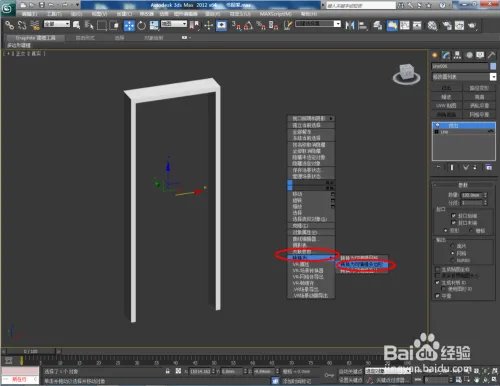
Task: Click the Align tool icon
Action: point(362,25)
